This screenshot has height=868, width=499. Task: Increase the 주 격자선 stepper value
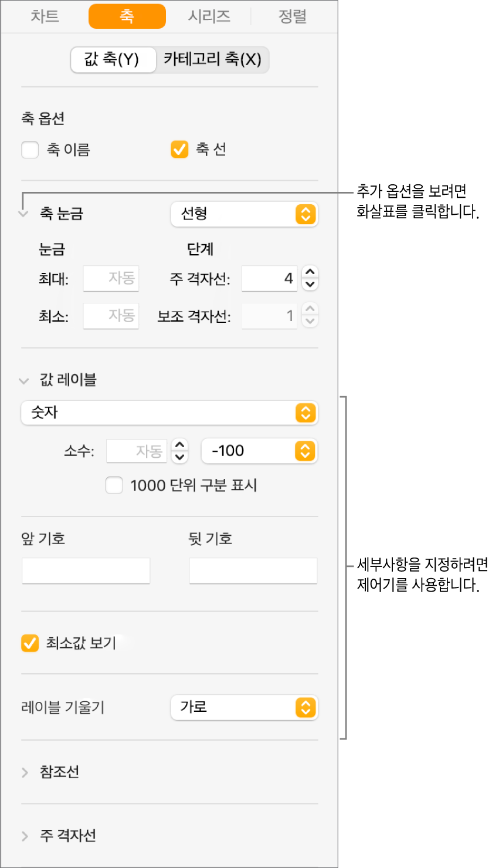pyautogui.click(x=310, y=272)
